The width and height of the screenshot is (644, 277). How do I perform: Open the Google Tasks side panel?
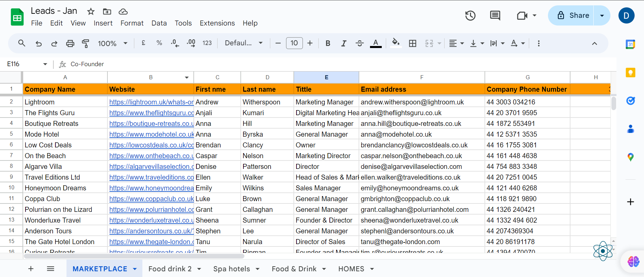(x=630, y=100)
